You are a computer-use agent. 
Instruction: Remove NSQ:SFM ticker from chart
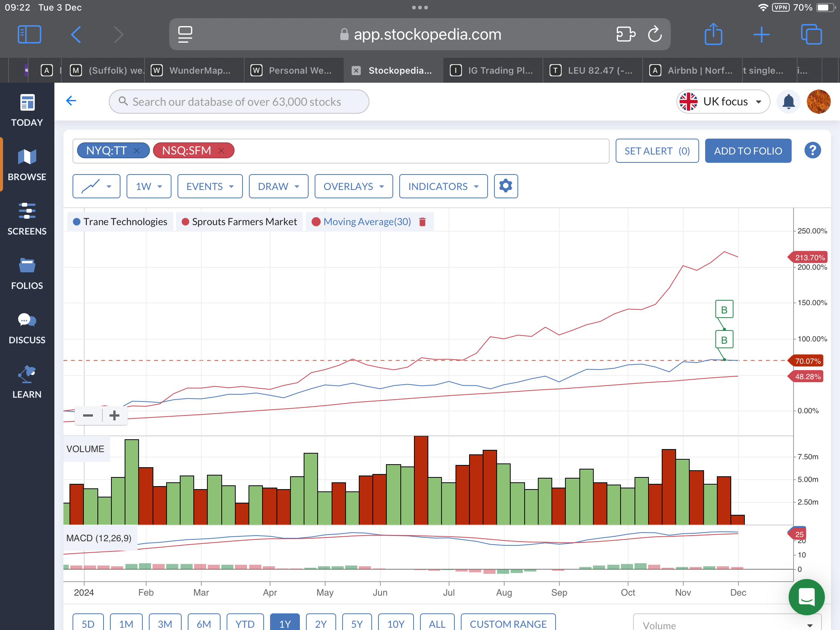(221, 150)
